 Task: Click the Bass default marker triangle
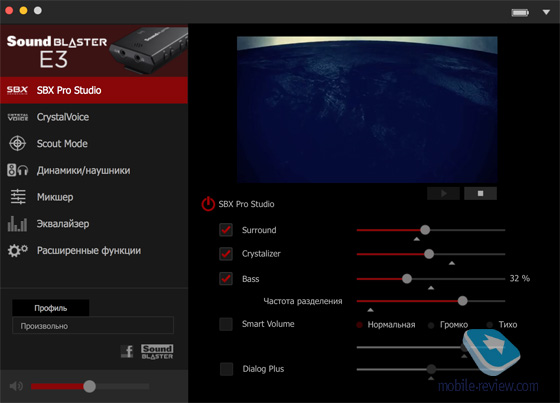pyautogui.click(x=431, y=288)
